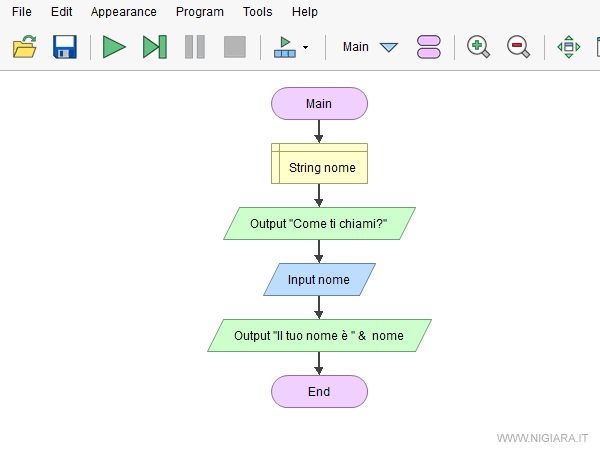The height and width of the screenshot is (450, 600).
Task: Stop the program with the square icon
Action: [x=235, y=46]
